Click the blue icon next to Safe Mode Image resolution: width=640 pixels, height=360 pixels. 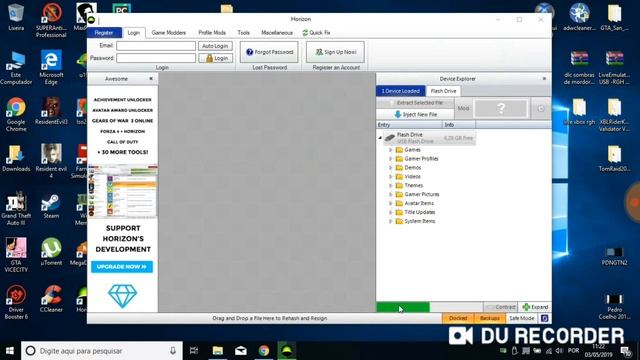(x=544, y=318)
